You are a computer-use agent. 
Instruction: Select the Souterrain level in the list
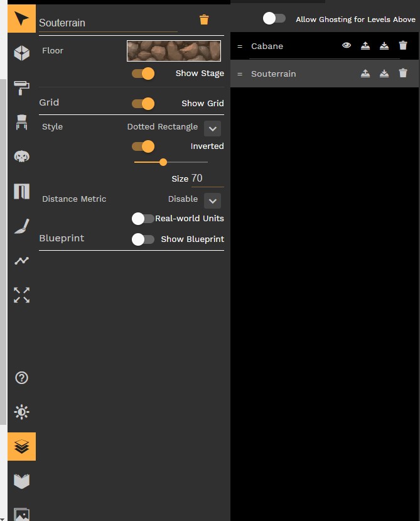pyautogui.click(x=274, y=74)
